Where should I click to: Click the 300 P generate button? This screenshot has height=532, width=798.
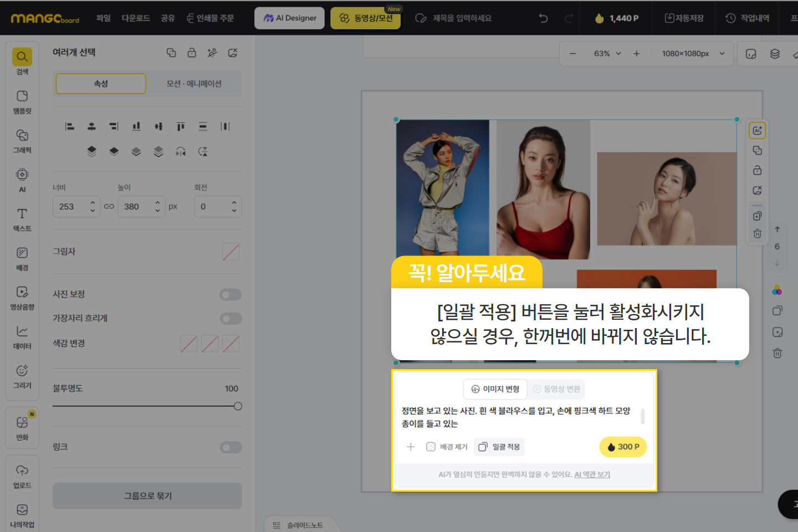click(623, 447)
